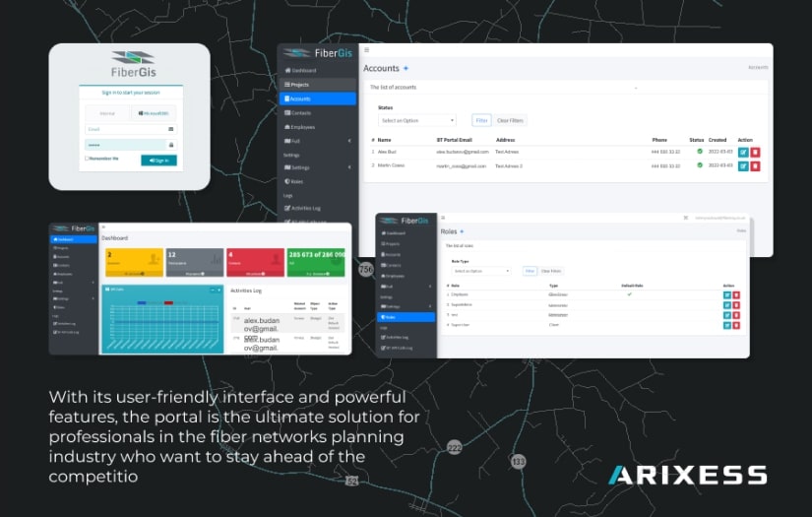Viewport: 812px width, 517px height.
Task: Edit the Martin Coase account row
Action: 743,165
